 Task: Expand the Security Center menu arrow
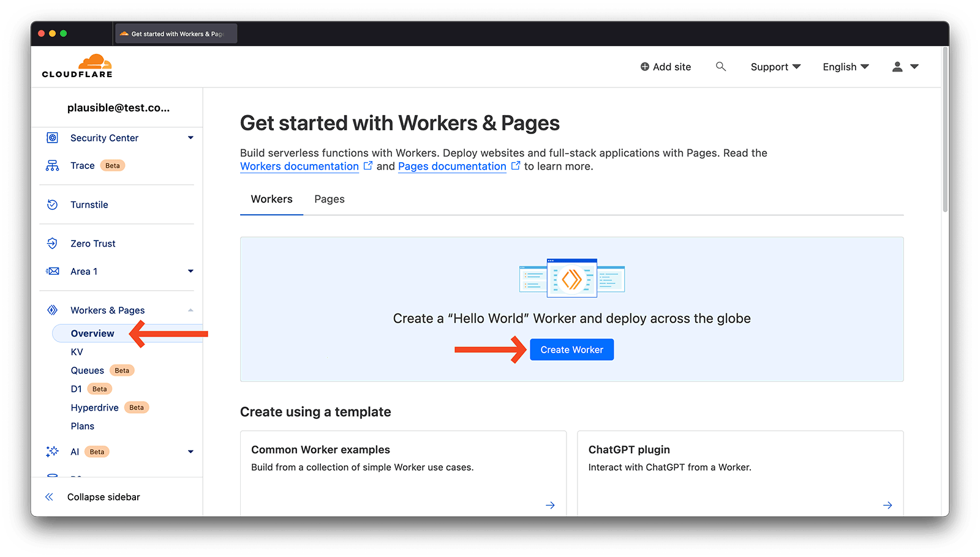pyautogui.click(x=190, y=138)
